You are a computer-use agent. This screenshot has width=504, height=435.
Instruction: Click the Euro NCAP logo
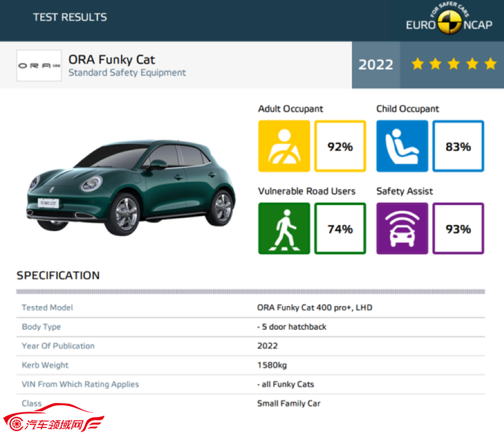449,18
